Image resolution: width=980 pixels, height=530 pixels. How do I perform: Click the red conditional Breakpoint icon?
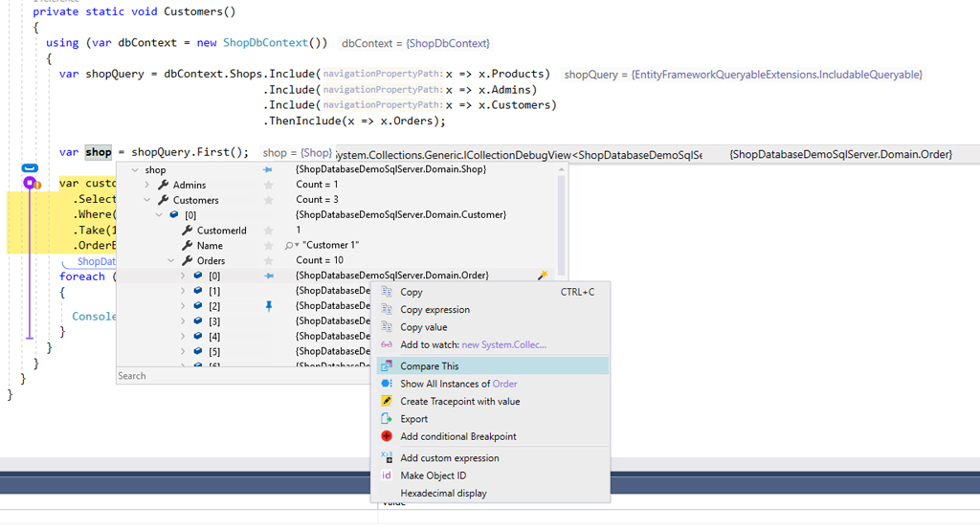pos(387,435)
